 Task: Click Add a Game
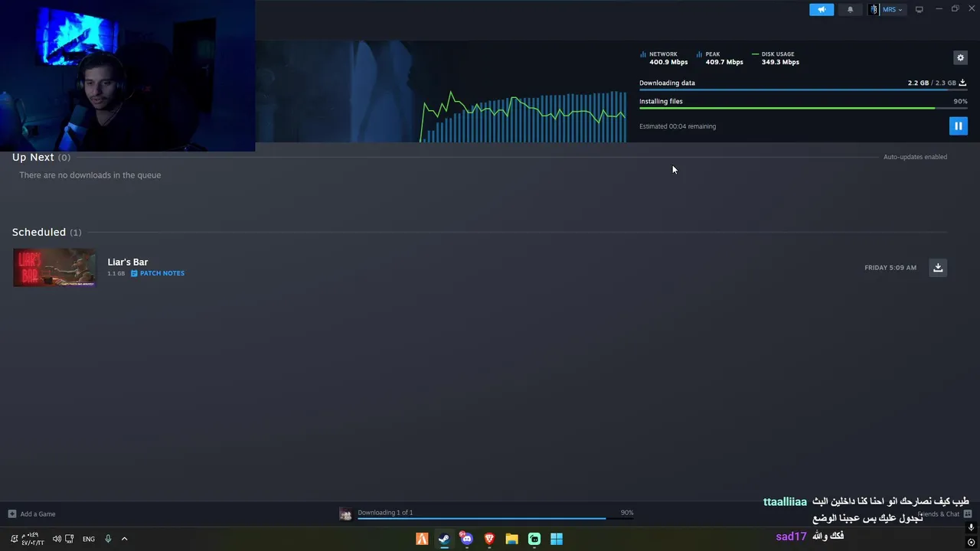click(31, 514)
